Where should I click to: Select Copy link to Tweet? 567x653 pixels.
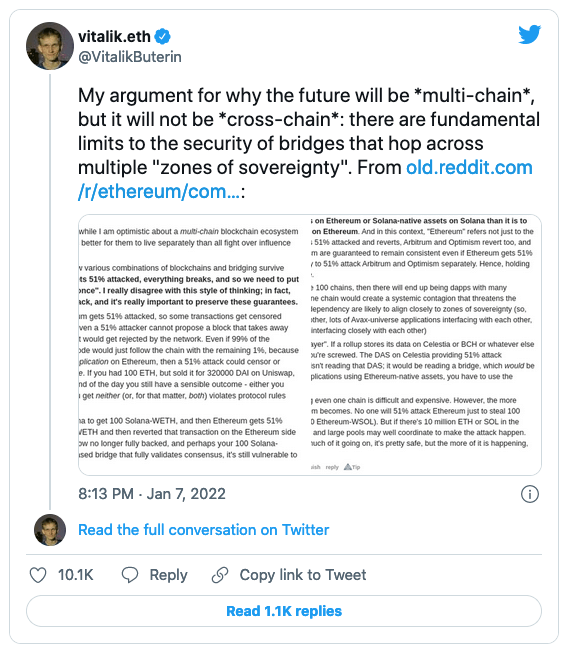pos(303,575)
